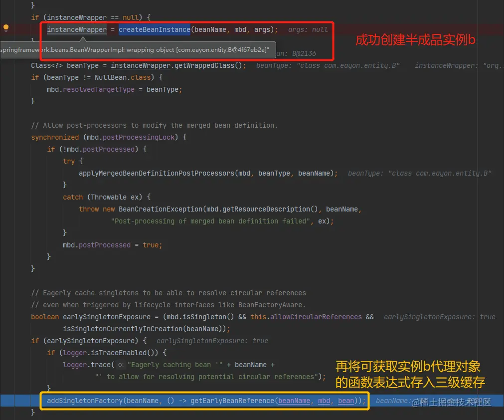Click the "even when triggered by lifecycle" comment
Image resolution: width=504 pixels, height=420 pixels.
(168, 305)
